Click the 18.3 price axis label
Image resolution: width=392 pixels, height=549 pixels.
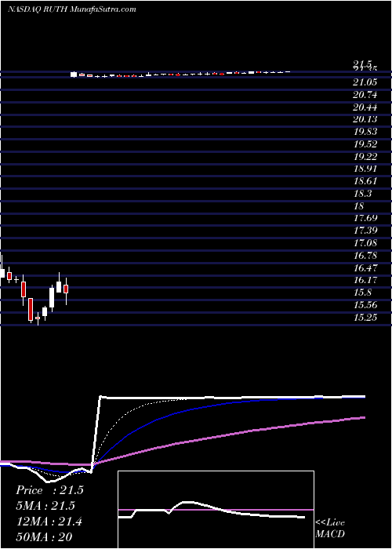tap(362, 193)
